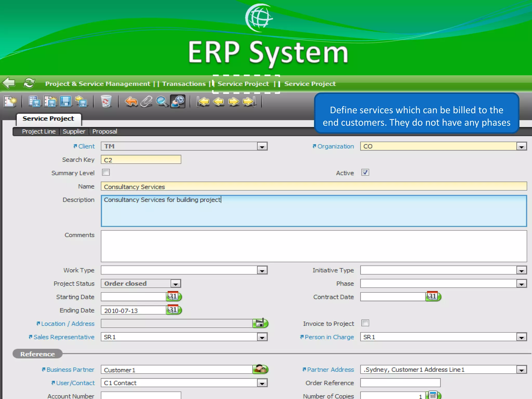Image resolution: width=532 pixels, height=399 pixels.
Task: Click inside the Description text area
Action: pos(314,211)
